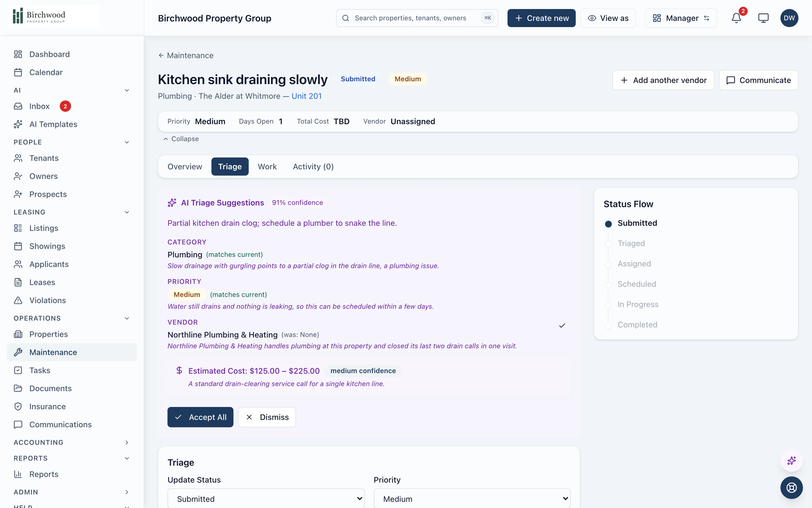Click View as eye button

608,18
